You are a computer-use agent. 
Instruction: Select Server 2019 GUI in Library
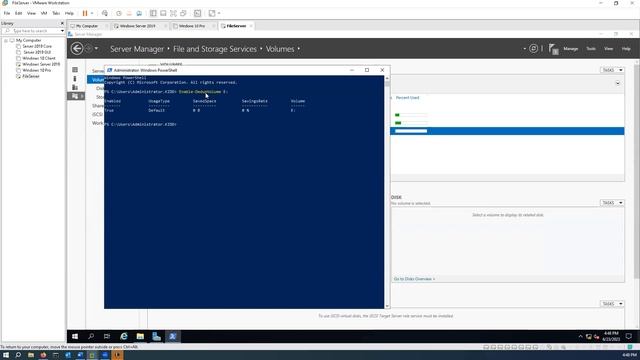[x=37, y=52]
